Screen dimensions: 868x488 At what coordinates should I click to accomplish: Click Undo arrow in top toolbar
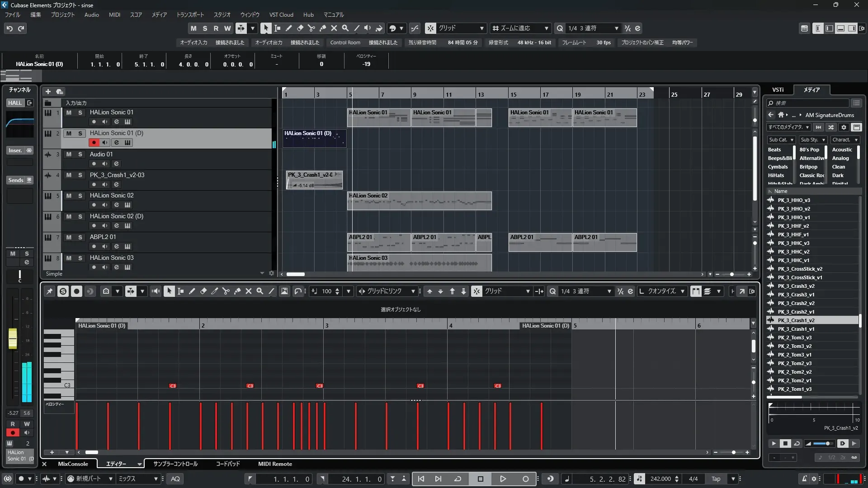pyautogui.click(x=9, y=28)
